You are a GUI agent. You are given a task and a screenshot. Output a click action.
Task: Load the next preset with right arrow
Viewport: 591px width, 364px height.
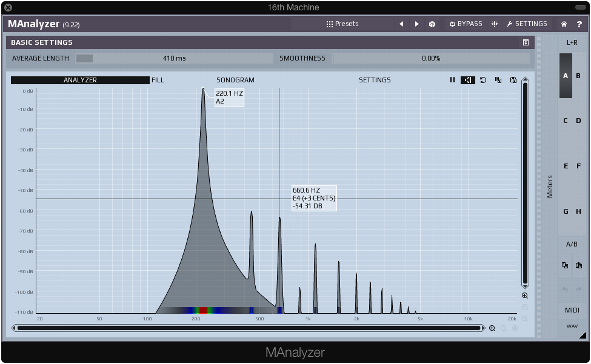click(x=416, y=24)
